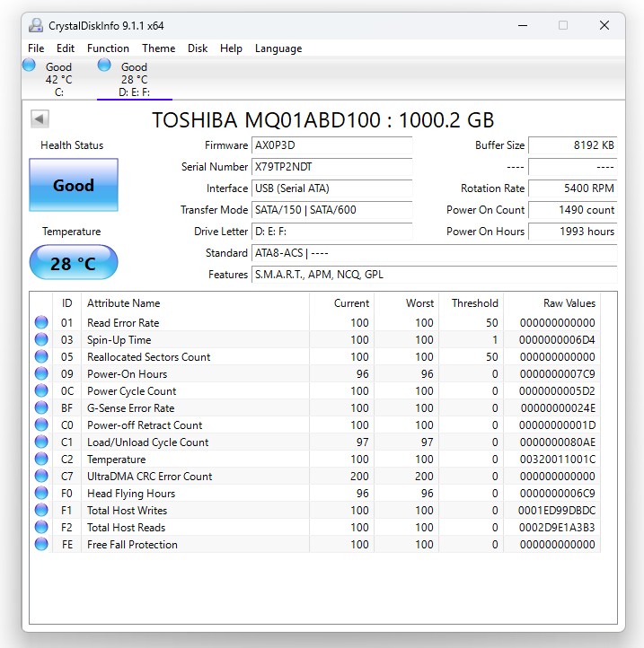This screenshot has width=644, height=648.
Task: Click the Rotation Rate value 5400 RPM
Action: (573, 188)
